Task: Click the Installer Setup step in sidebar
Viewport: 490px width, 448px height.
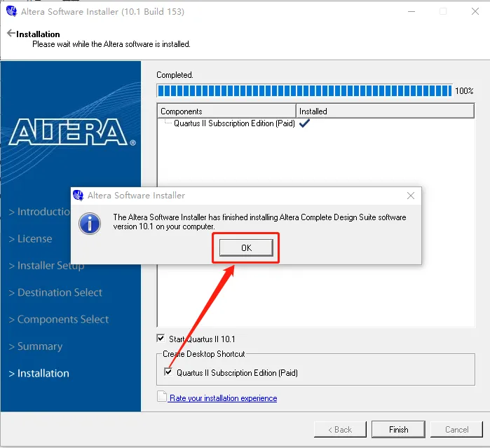Action: [46, 266]
